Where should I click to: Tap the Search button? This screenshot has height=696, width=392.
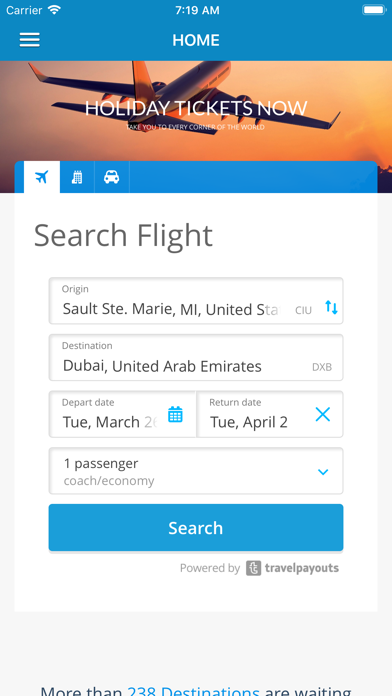pos(196,527)
